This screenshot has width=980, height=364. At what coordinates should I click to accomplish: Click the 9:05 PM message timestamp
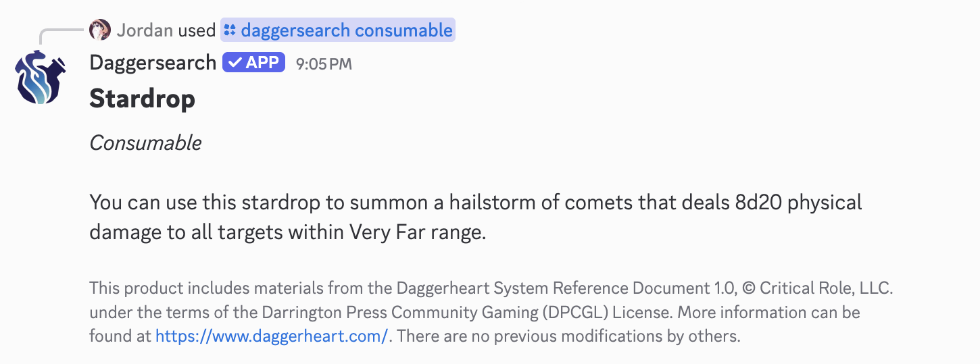324,64
